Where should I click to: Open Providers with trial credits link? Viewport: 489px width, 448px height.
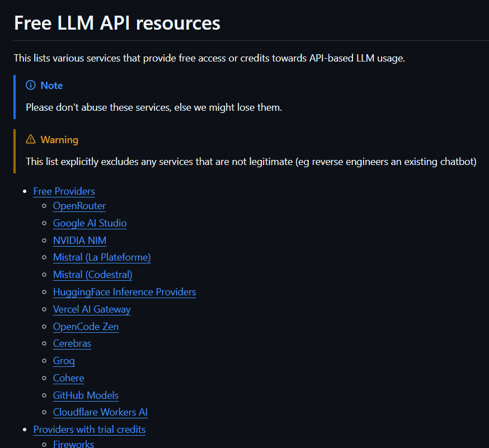click(90, 430)
